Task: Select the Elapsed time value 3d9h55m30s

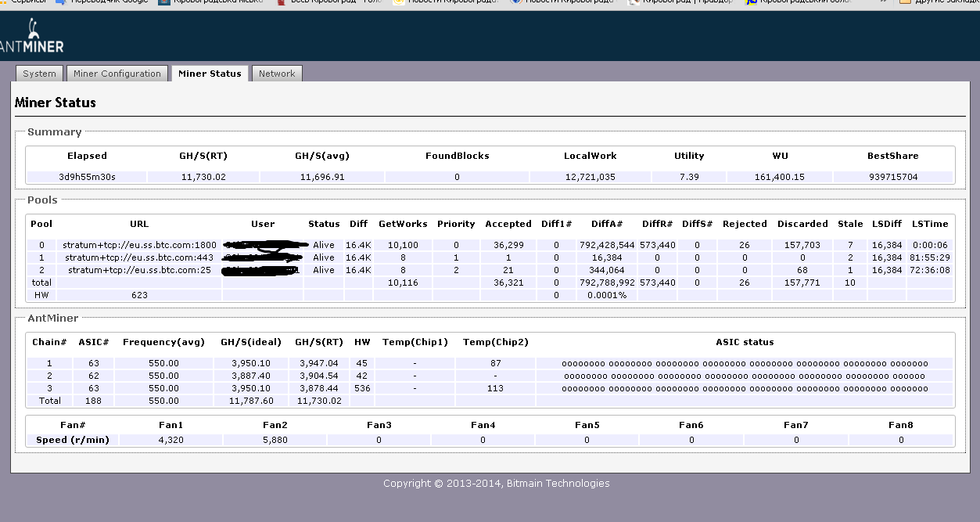Action: click(87, 177)
